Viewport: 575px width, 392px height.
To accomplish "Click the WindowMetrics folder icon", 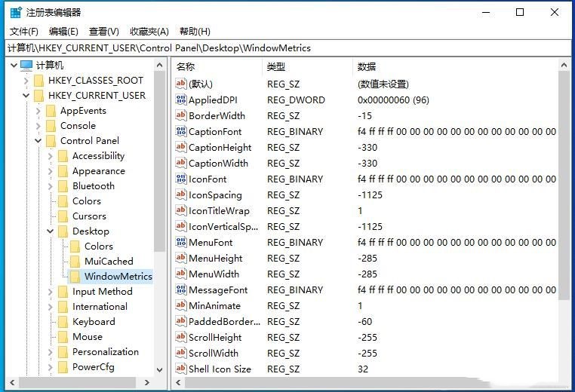I will pos(75,276).
